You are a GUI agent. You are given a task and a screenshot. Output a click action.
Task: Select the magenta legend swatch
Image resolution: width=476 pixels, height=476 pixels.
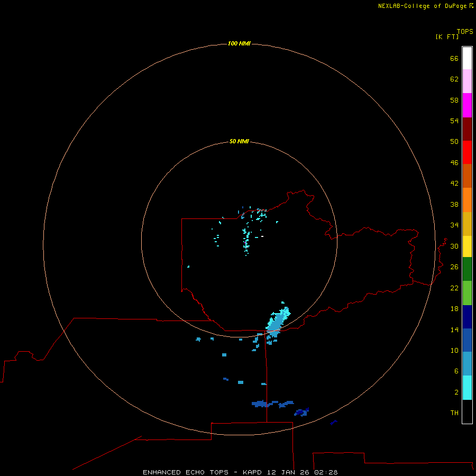pos(467,105)
